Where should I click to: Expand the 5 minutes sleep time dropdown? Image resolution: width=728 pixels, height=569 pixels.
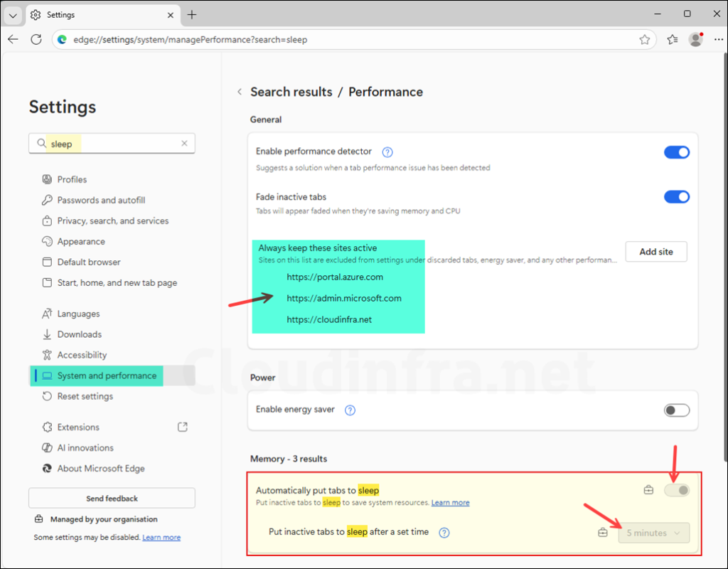pyautogui.click(x=653, y=533)
